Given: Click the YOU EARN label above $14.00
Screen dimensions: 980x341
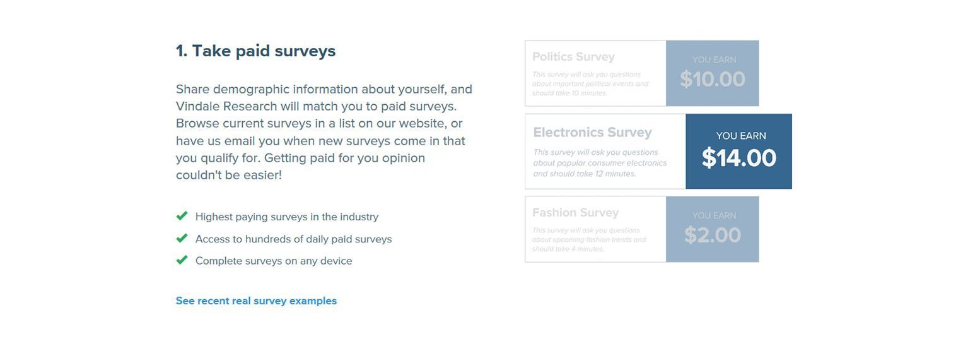Looking at the screenshot, I should pos(741,136).
